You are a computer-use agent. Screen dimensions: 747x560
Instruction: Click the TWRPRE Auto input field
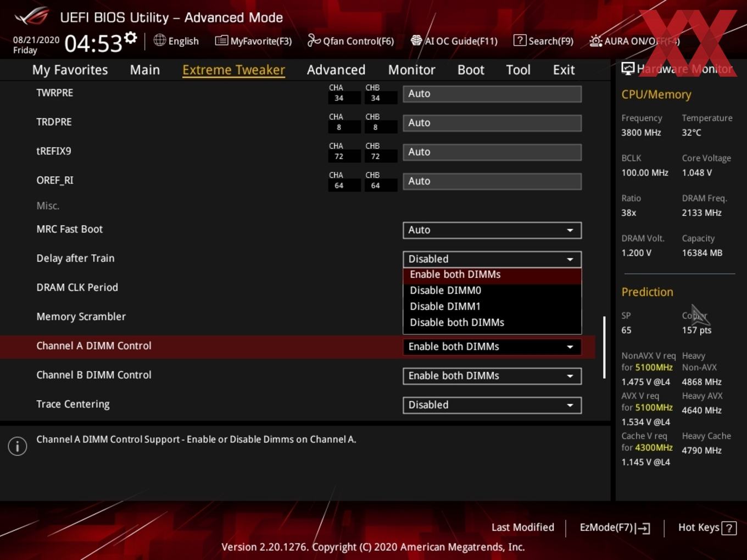492,94
